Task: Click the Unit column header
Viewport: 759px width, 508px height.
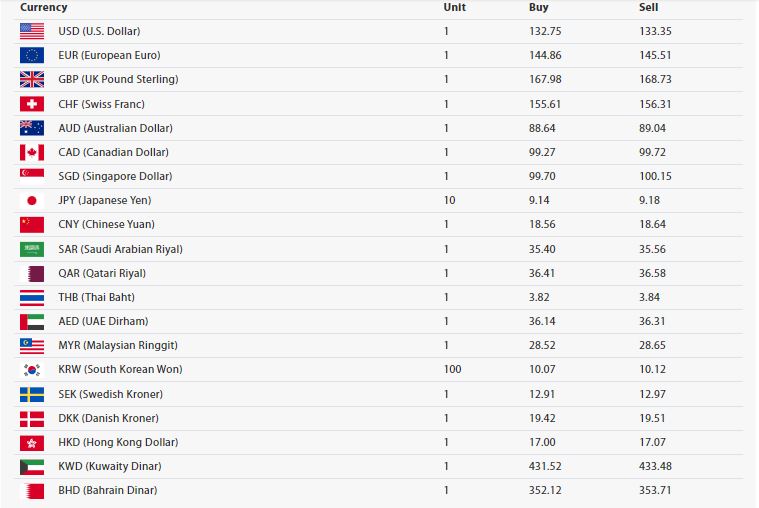Action: (454, 7)
